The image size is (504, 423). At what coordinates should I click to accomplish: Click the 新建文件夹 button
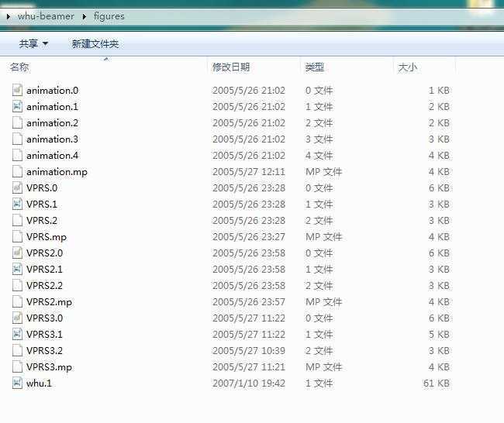pos(95,43)
